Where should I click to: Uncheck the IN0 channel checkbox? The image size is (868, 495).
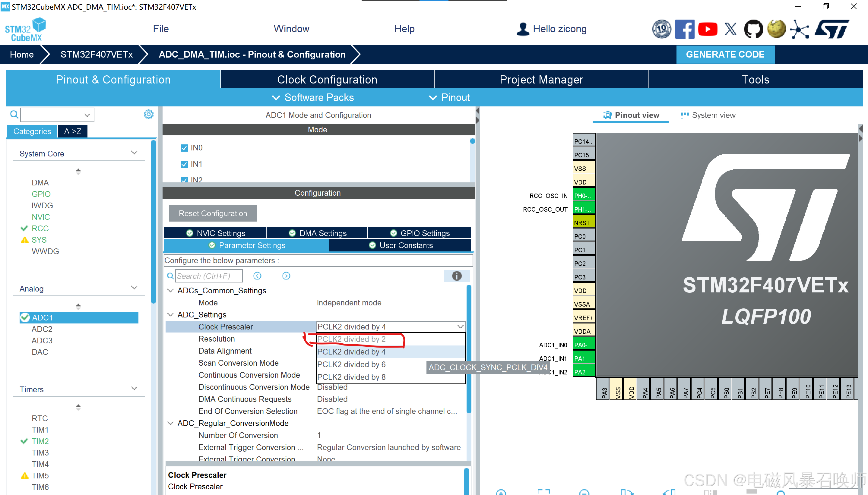[184, 148]
